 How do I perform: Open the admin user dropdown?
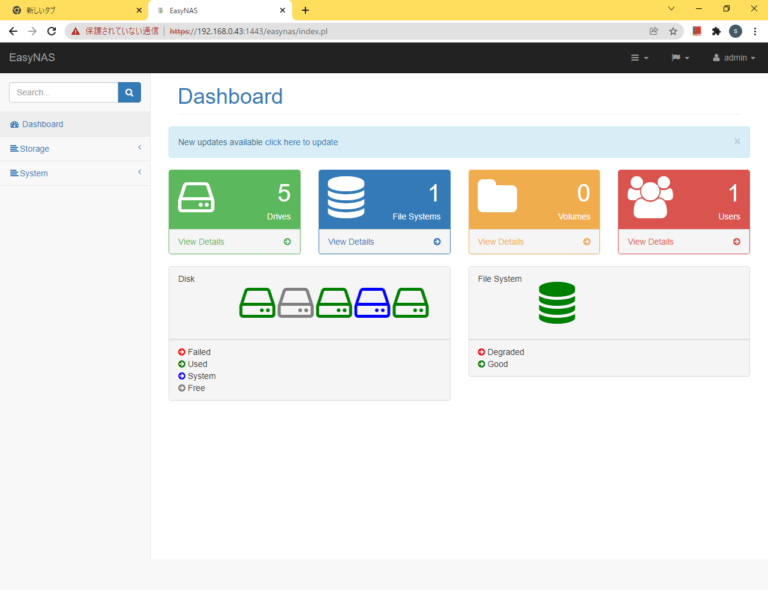[x=734, y=58]
